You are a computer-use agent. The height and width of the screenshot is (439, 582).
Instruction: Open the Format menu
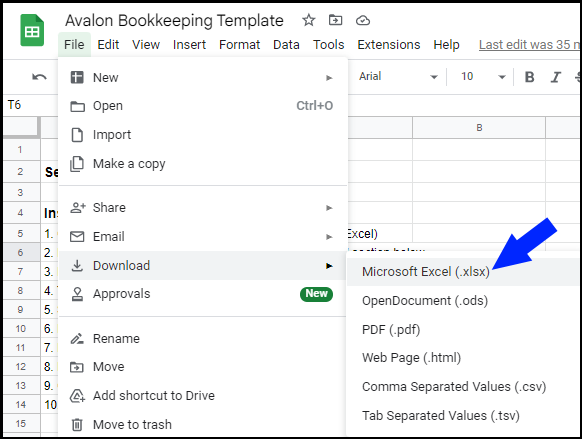(x=239, y=45)
